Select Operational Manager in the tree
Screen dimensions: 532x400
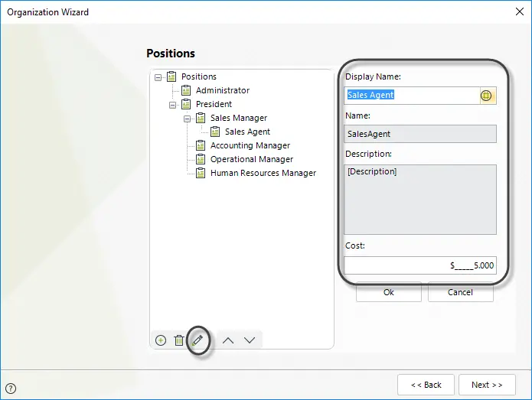pos(252,159)
